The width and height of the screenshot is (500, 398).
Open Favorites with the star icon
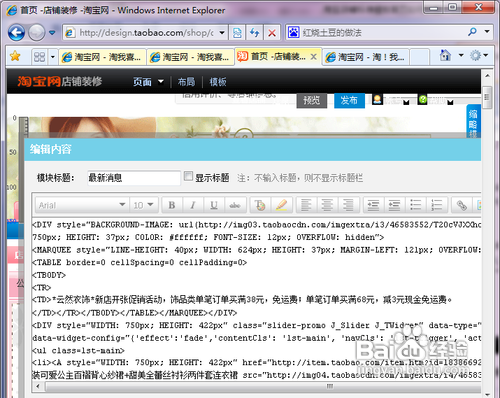click(x=15, y=56)
